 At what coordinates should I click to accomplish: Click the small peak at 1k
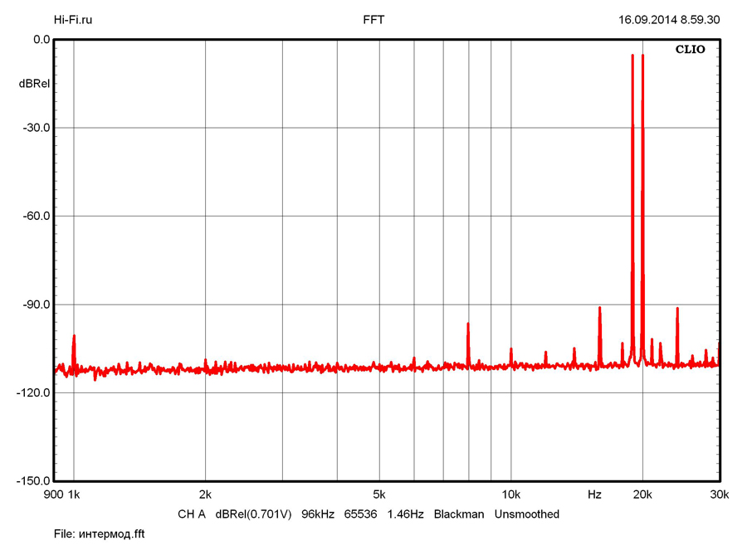(x=74, y=338)
